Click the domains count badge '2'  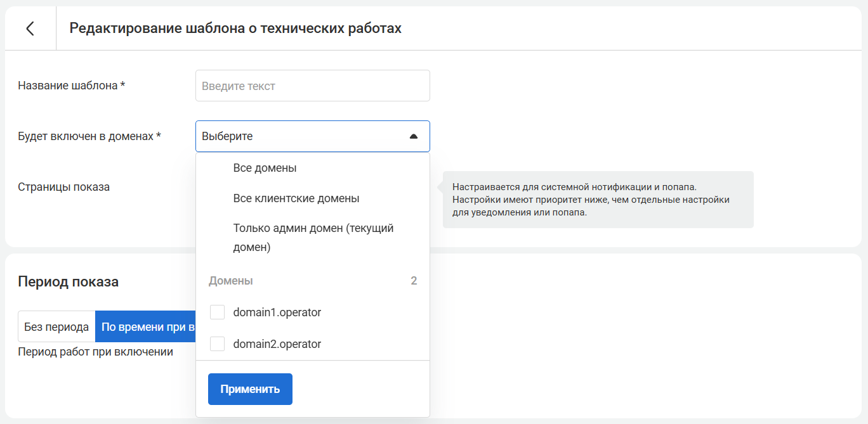point(414,281)
